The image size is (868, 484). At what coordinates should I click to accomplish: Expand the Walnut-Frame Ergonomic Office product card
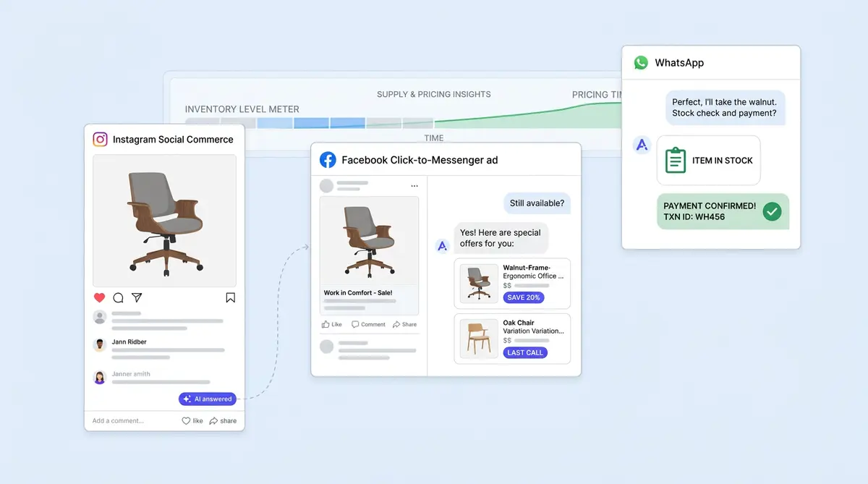coord(512,283)
